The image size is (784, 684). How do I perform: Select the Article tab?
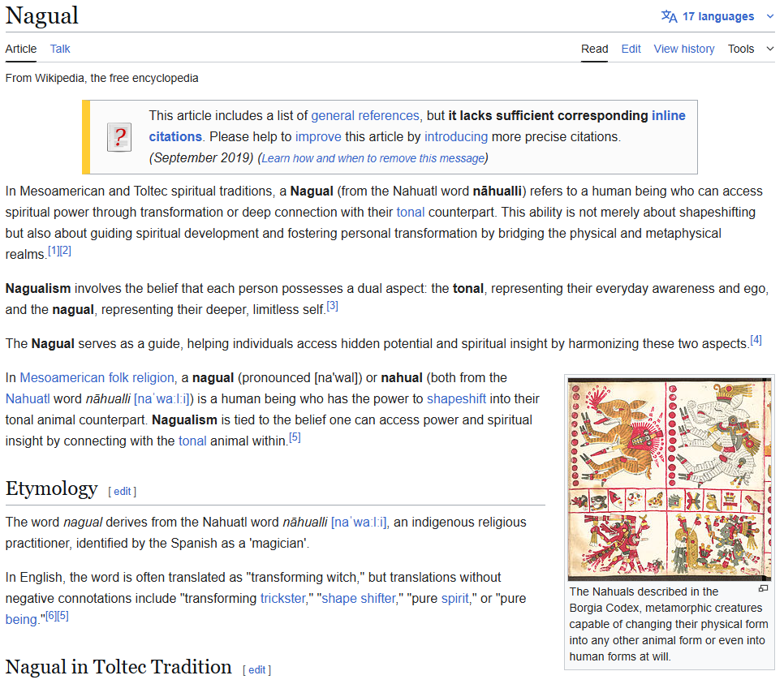point(20,49)
